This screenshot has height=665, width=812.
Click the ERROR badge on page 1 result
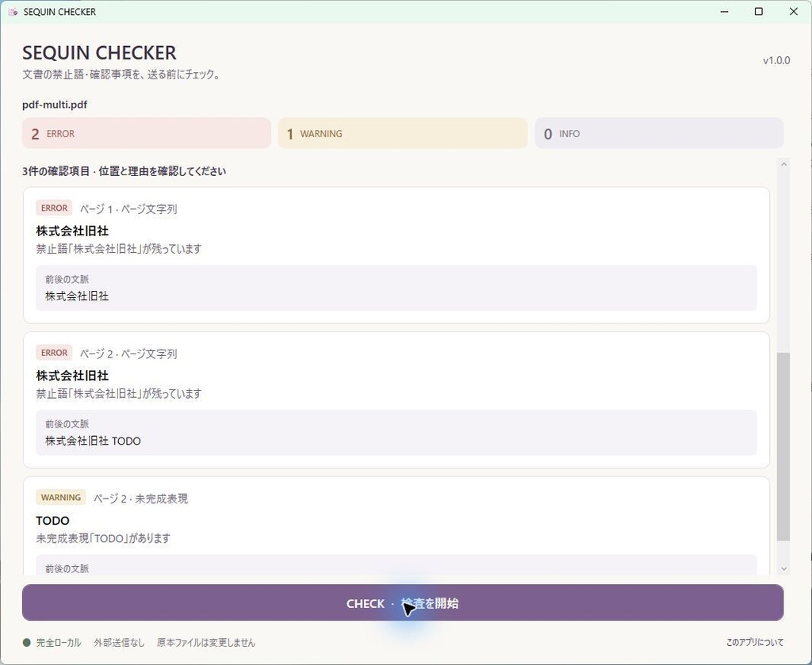[54, 208]
